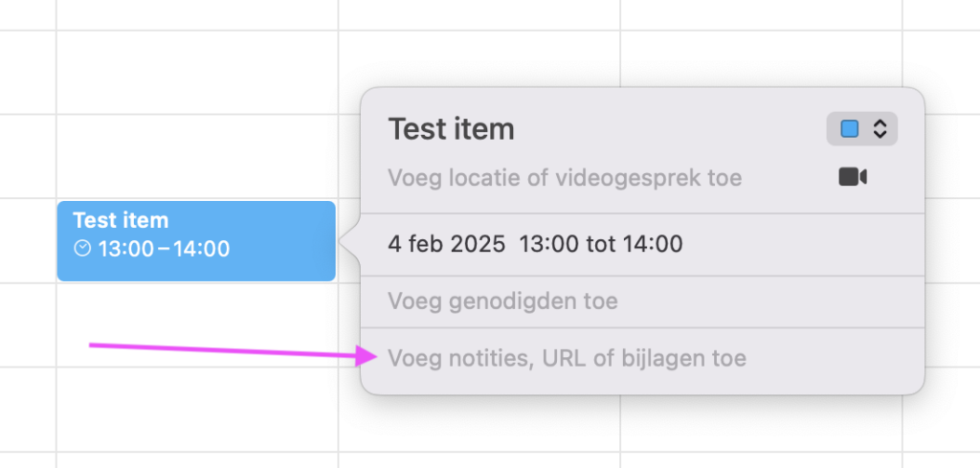Click the 13:00–14:00 label on the blue event
Viewport: 980px width, 468px height.
coord(164,249)
